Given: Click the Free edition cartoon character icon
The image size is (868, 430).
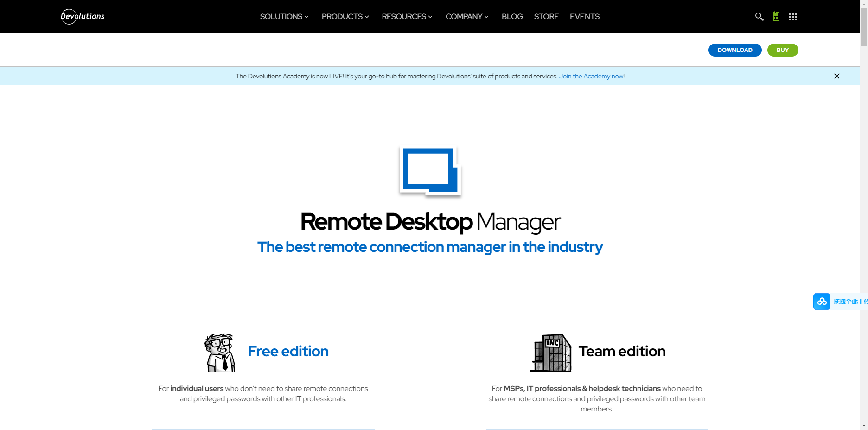Looking at the screenshot, I should coord(220,353).
